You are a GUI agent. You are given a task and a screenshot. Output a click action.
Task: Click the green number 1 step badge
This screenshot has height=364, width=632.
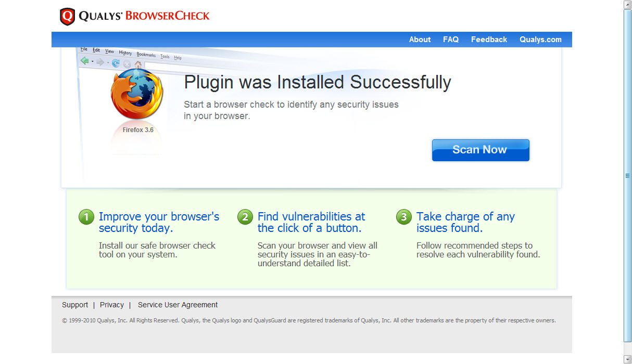86,217
